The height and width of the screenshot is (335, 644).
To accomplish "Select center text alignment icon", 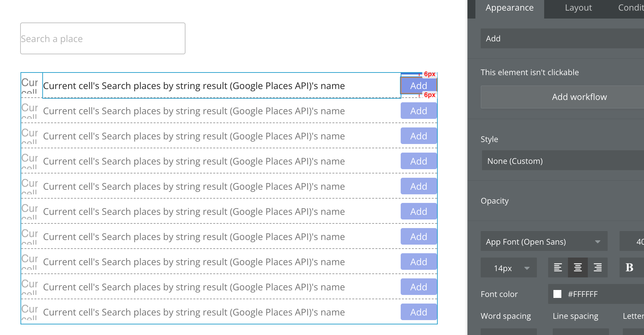I will tap(578, 267).
